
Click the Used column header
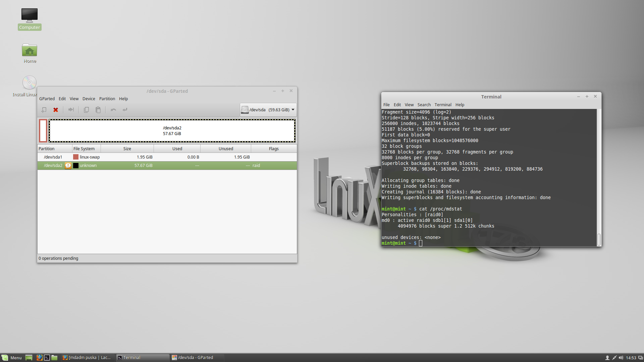(177, 148)
